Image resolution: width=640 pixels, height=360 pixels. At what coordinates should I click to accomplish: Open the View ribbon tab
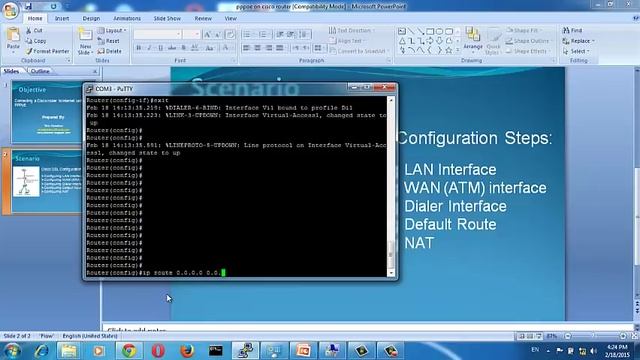click(231, 18)
